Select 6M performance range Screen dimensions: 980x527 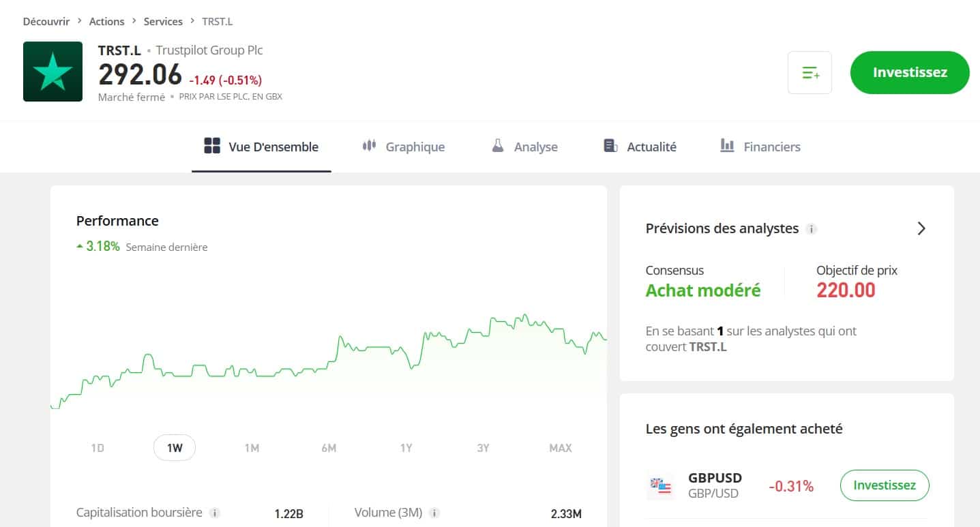point(329,448)
